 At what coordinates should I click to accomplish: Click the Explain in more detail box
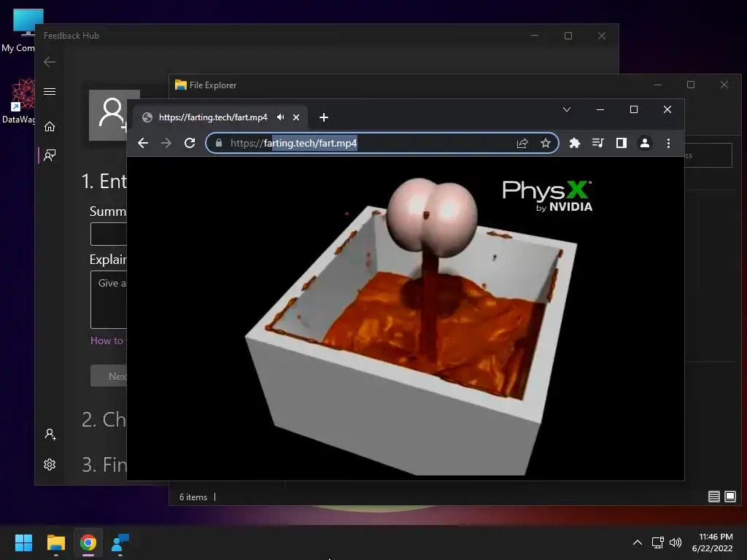pyautogui.click(x=109, y=300)
